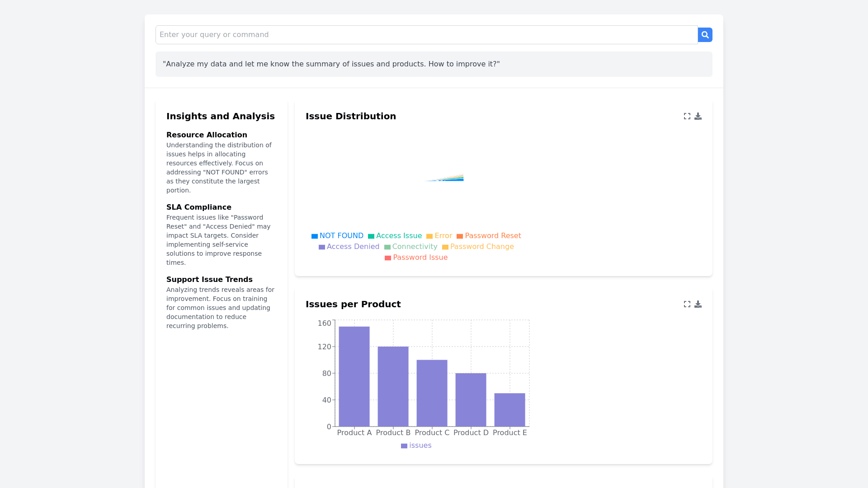The height and width of the screenshot is (488, 868).
Task: Toggle Password Change legend entry
Action: click(x=478, y=247)
